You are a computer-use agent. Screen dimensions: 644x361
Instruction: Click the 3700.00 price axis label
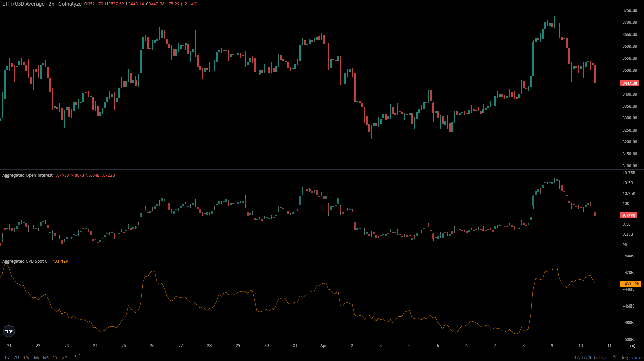click(x=630, y=22)
